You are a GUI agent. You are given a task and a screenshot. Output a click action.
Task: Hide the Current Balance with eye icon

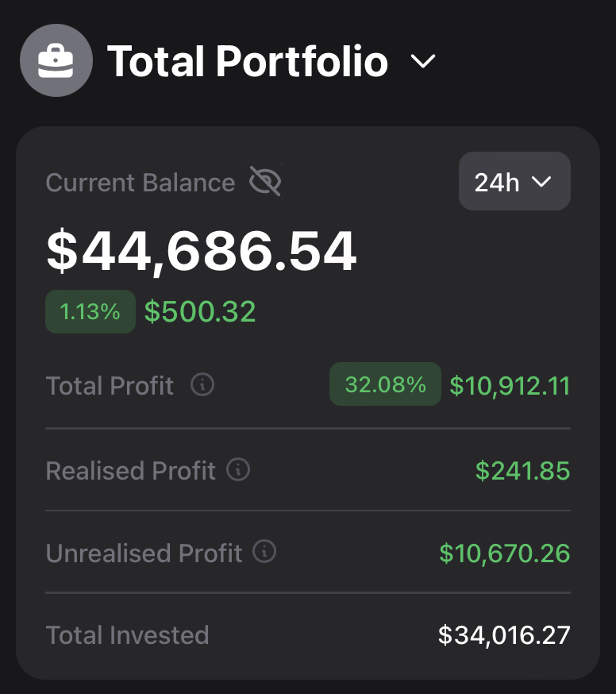(x=265, y=182)
